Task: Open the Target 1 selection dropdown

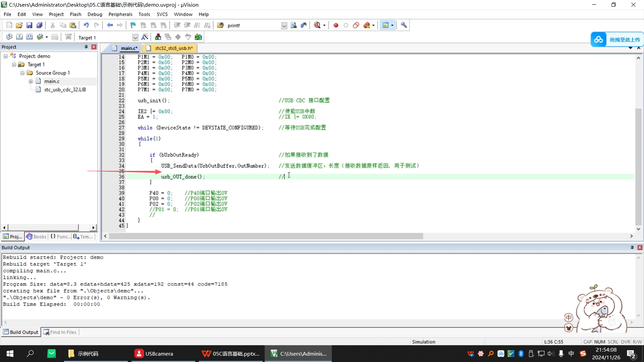Action: click(135, 37)
